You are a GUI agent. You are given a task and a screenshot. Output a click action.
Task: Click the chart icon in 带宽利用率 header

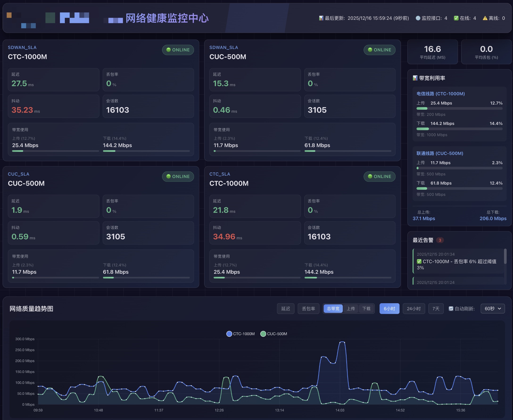[x=415, y=78]
